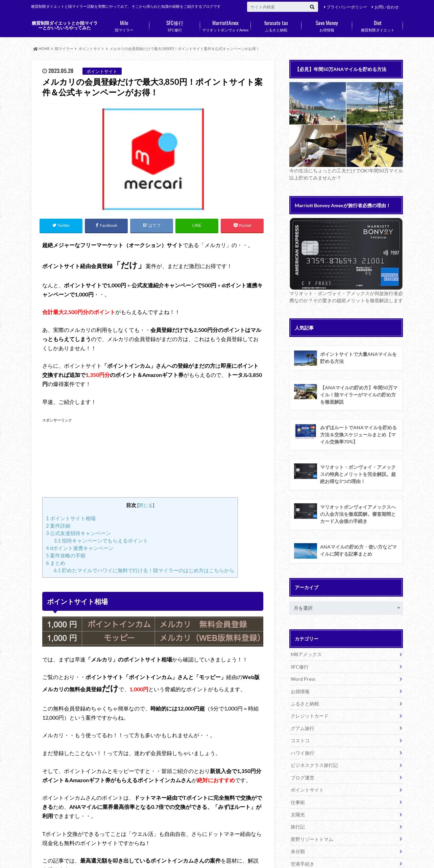
Task: Click the ポイントサイト breadcrumb link
Action: [x=91, y=49]
